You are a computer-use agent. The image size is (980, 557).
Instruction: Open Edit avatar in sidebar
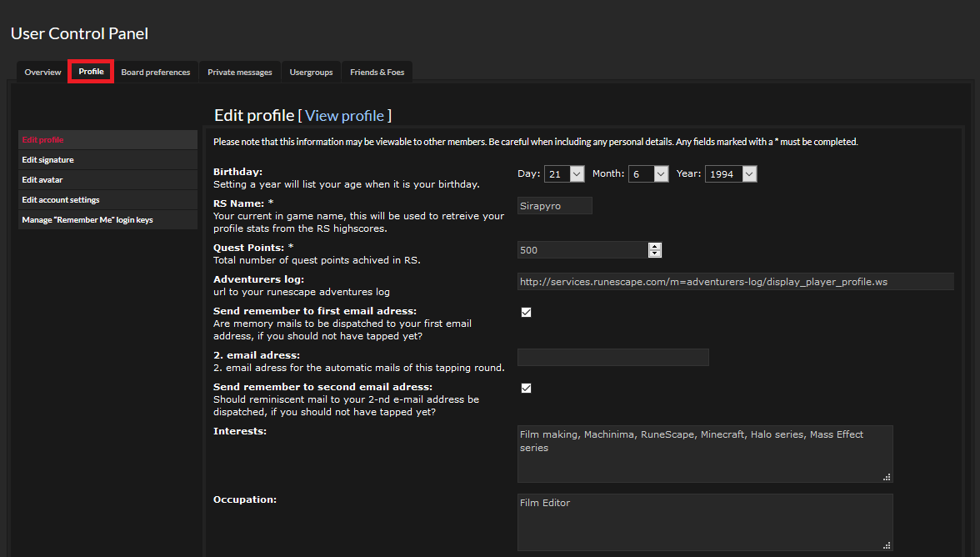(107, 179)
